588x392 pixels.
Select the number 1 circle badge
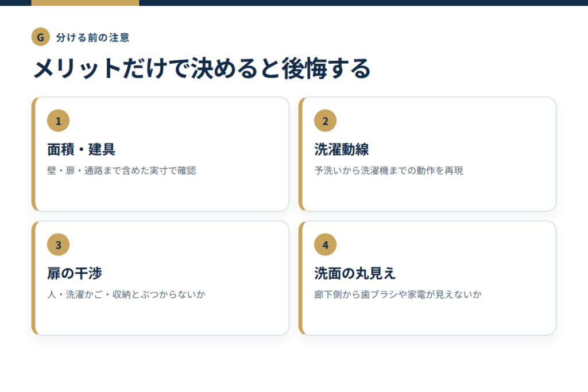pyautogui.click(x=58, y=121)
